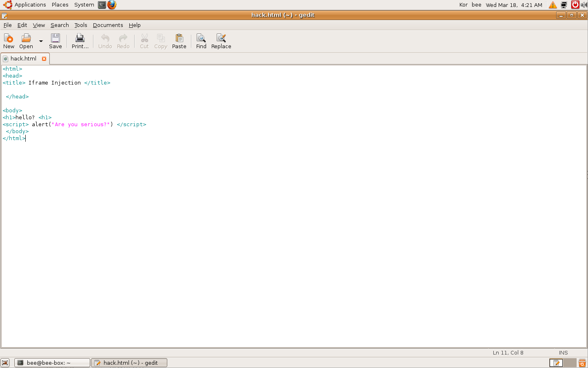Viewport: 588px width, 368px height.
Task: Copy the selected text
Action: coord(161,41)
